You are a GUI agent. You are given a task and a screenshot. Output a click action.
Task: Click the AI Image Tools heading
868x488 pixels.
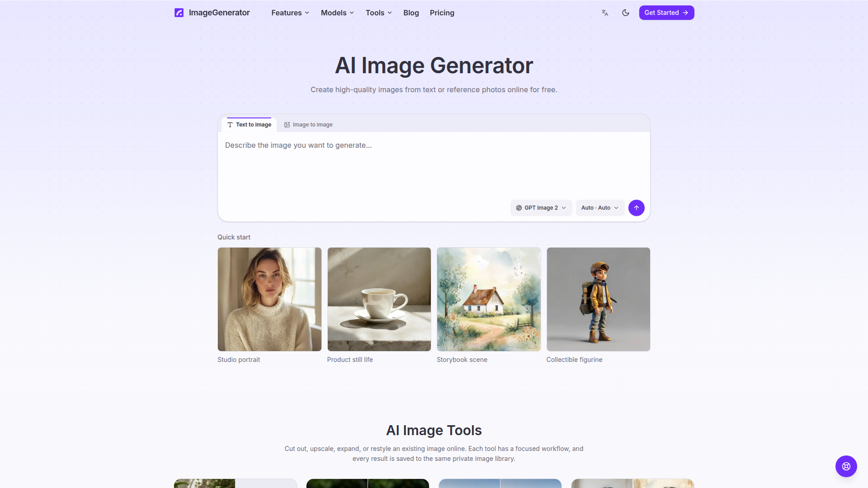434,430
